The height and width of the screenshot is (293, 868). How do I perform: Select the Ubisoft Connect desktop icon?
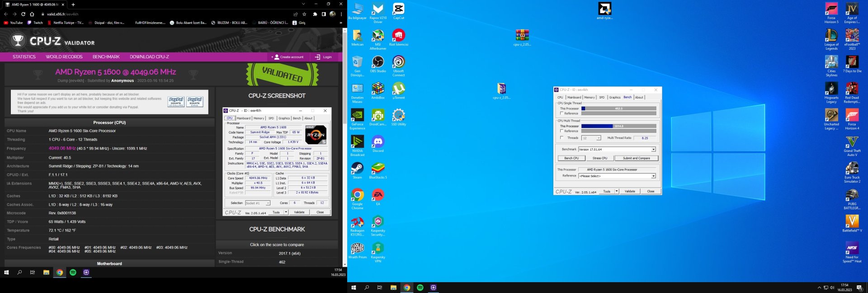398,66
